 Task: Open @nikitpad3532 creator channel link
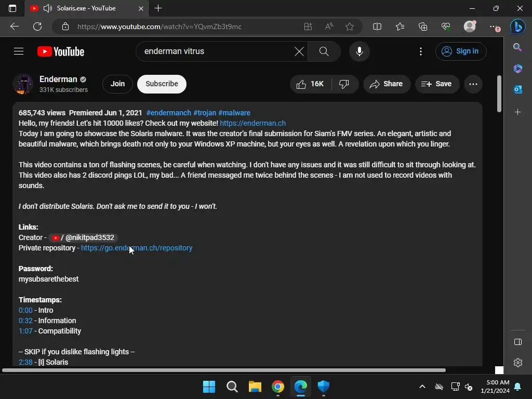click(83, 237)
